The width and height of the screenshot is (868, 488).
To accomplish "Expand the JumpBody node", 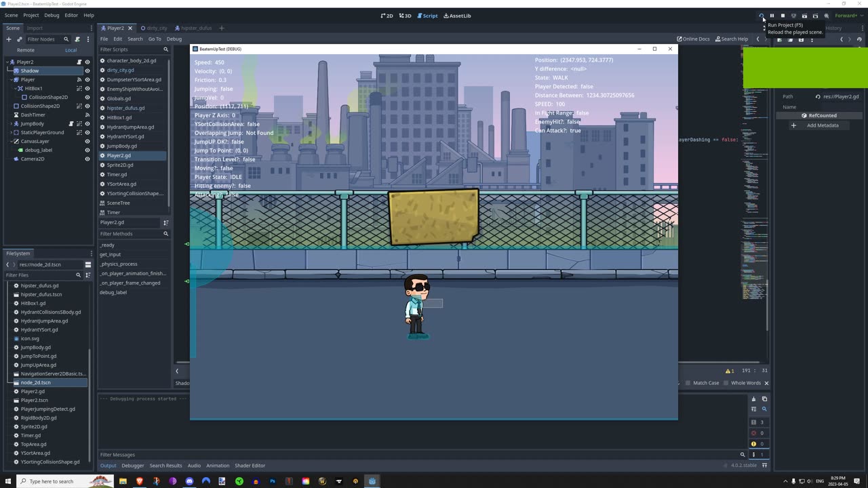I will click(12, 123).
